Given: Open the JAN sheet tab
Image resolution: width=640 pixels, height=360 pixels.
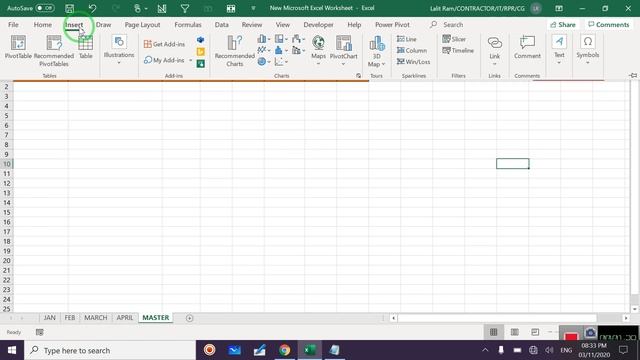Looking at the screenshot, I should click(49, 318).
